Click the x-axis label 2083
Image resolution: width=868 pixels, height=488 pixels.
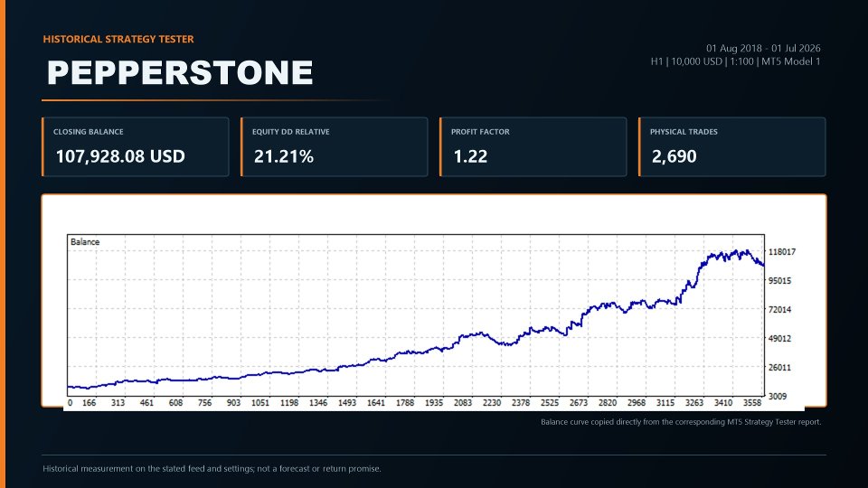pos(463,403)
